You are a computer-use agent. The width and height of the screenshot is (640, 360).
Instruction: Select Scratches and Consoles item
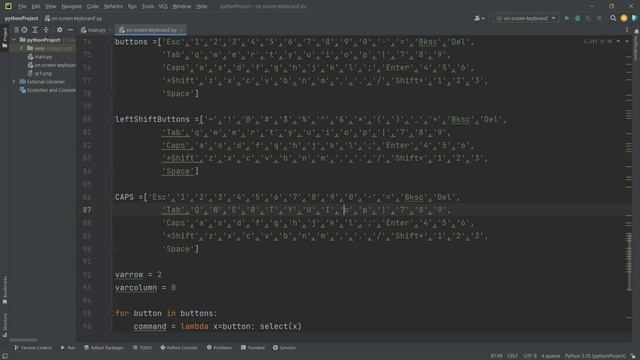tap(48, 90)
